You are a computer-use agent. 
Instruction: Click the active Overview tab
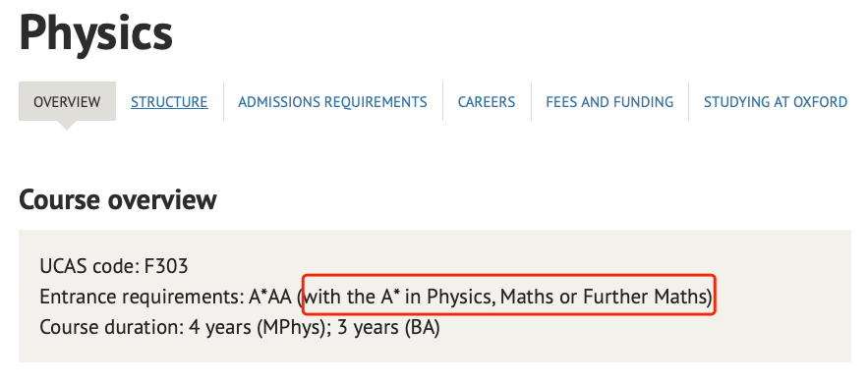click(67, 102)
